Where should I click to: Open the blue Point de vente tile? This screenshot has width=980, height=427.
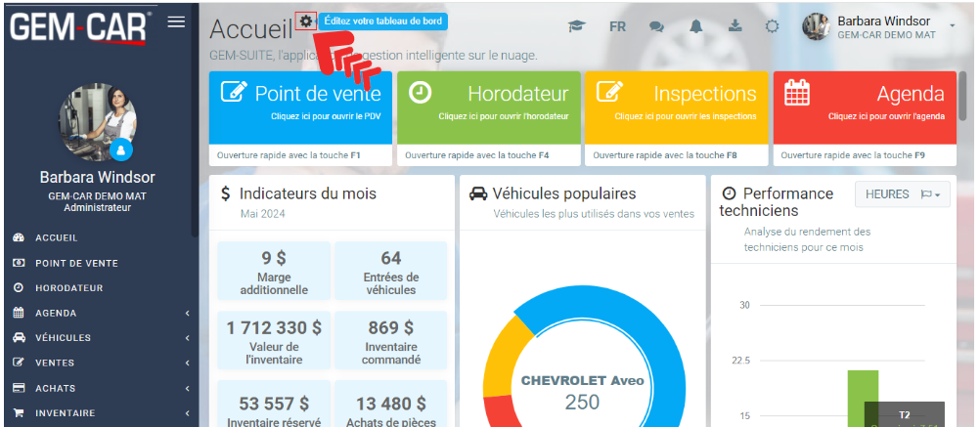(x=300, y=106)
